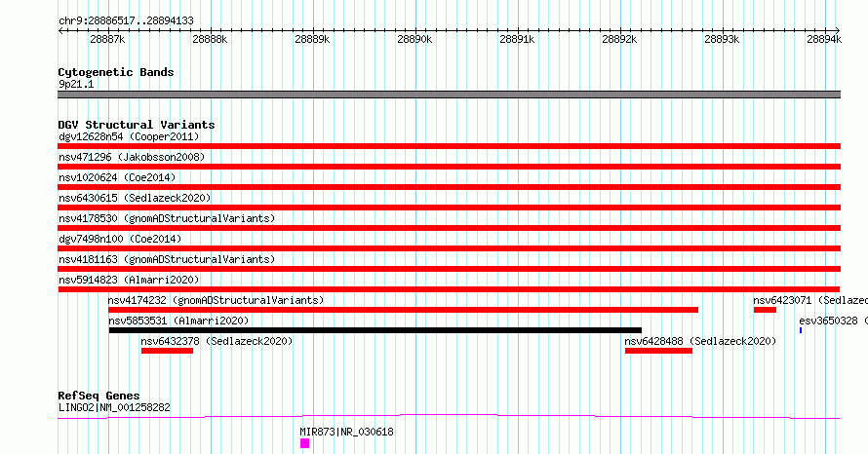The width and height of the screenshot is (868, 454).
Task: Click the red bar for nsv4174232
Action: coord(404,310)
